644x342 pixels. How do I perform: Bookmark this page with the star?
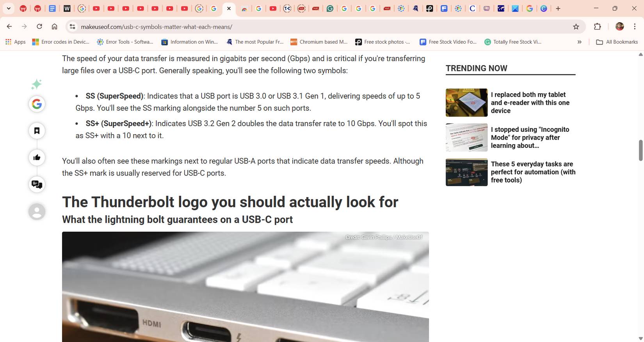click(576, 27)
